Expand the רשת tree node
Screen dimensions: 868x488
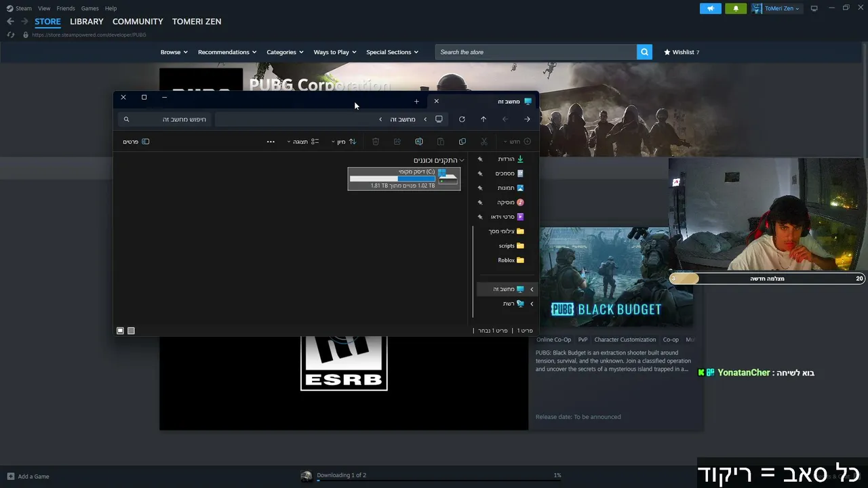(x=532, y=304)
